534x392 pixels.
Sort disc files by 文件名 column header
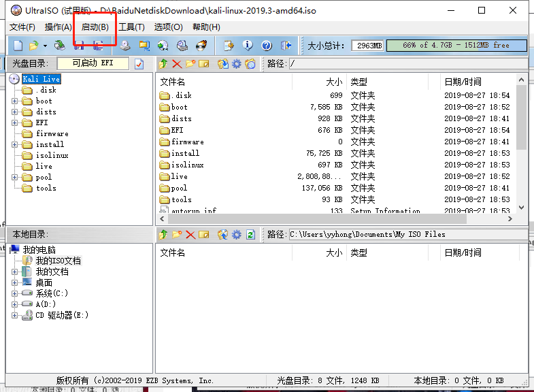(224, 82)
